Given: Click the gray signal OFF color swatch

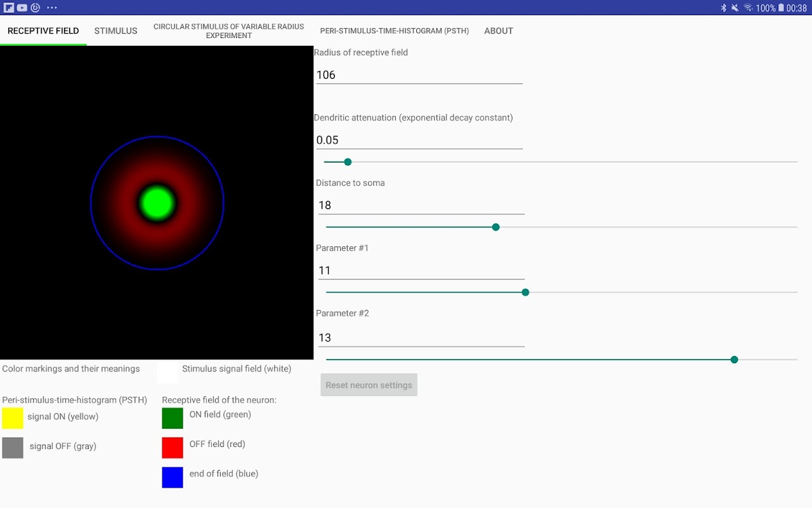Looking at the screenshot, I should point(13,448).
